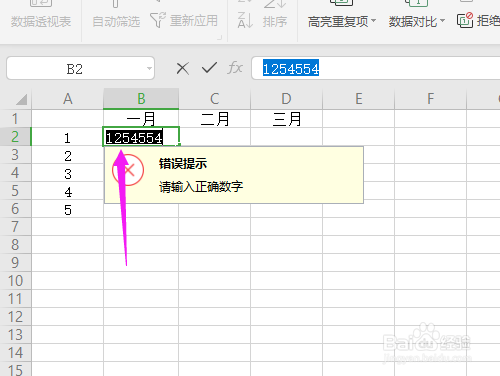This screenshot has height=376, width=500.
Task: Click the cell containing 二月
Action: tap(215, 119)
